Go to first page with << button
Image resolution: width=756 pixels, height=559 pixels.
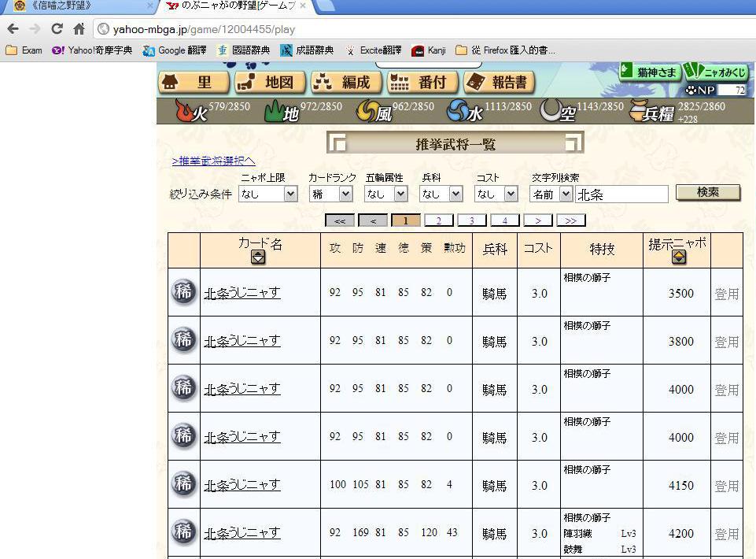340,220
